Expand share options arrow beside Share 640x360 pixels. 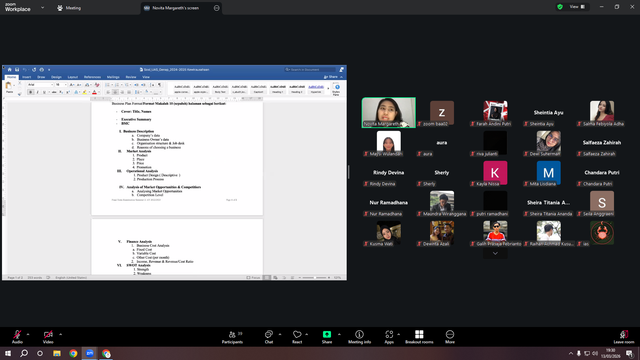pyautogui.click(x=339, y=334)
